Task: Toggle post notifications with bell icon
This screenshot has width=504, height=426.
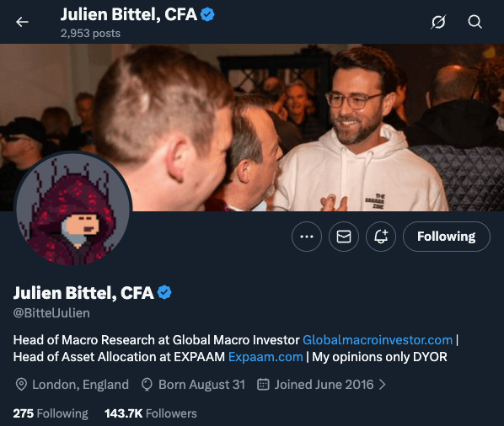Action: pyautogui.click(x=381, y=237)
